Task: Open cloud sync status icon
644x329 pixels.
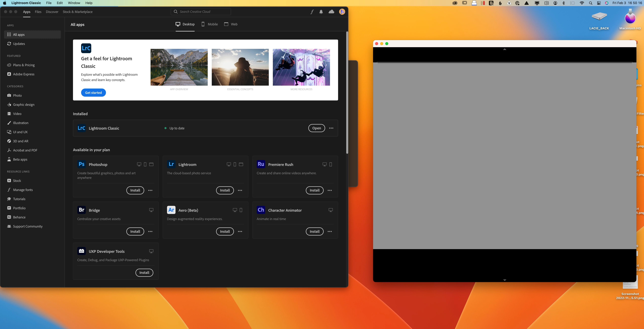Action: [331, 12]
